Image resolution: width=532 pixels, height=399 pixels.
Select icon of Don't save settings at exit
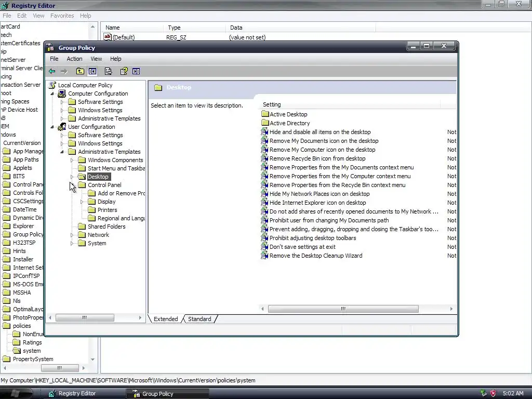click(264, 247)
